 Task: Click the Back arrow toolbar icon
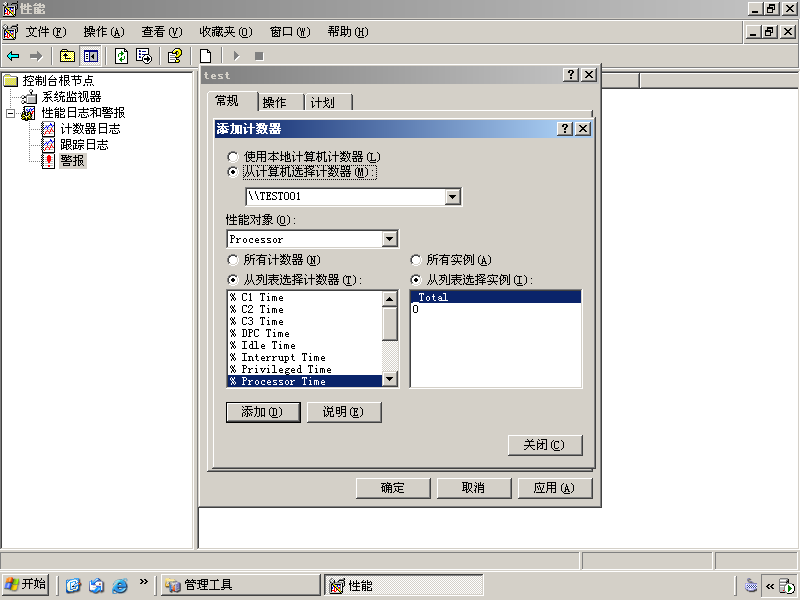click(x=13, y=56)
